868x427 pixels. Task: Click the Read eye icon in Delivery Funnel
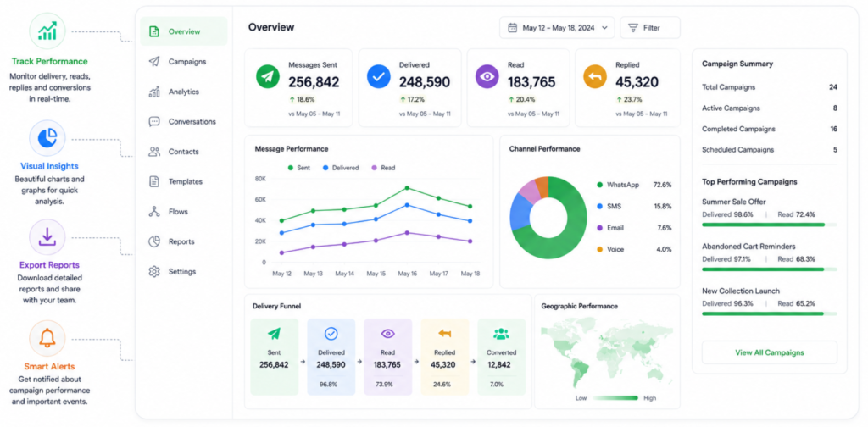coord(388,334)
